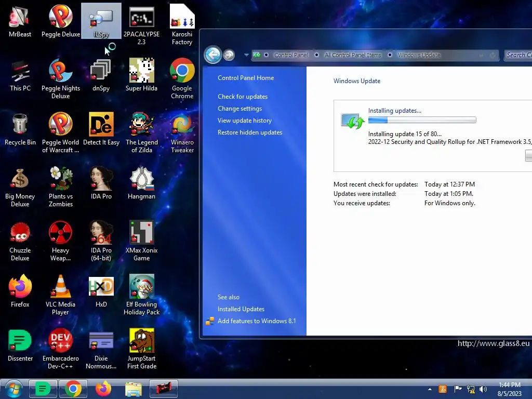Open XMax Xonix Game icon
This screenshot has width=532, height=399.
pyautogui.click(x=141, y=241)
